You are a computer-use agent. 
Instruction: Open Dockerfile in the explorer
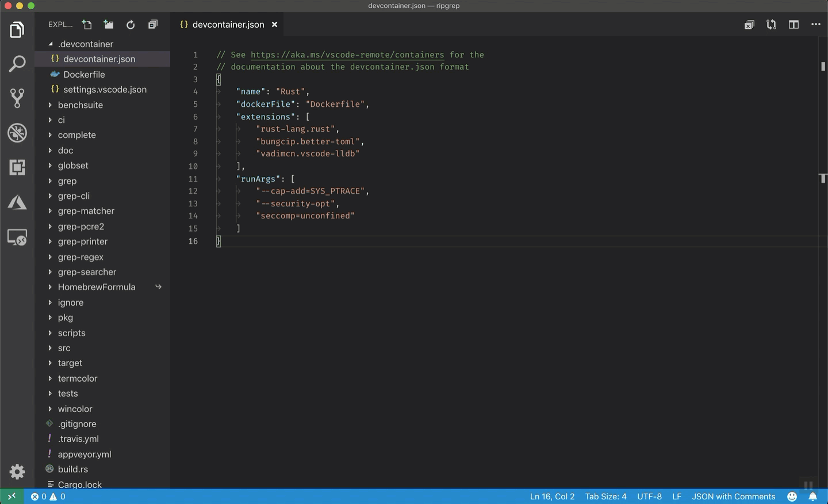click(x=84, y=75)
